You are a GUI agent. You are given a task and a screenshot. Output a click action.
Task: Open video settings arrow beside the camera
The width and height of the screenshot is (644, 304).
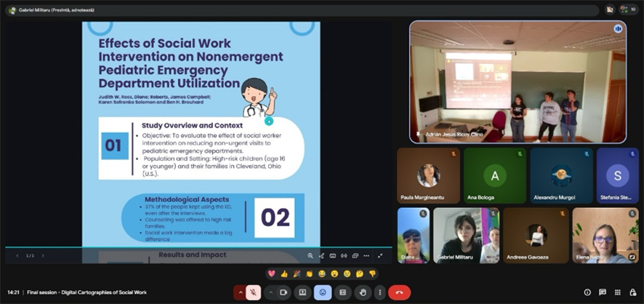pos(270,292)
